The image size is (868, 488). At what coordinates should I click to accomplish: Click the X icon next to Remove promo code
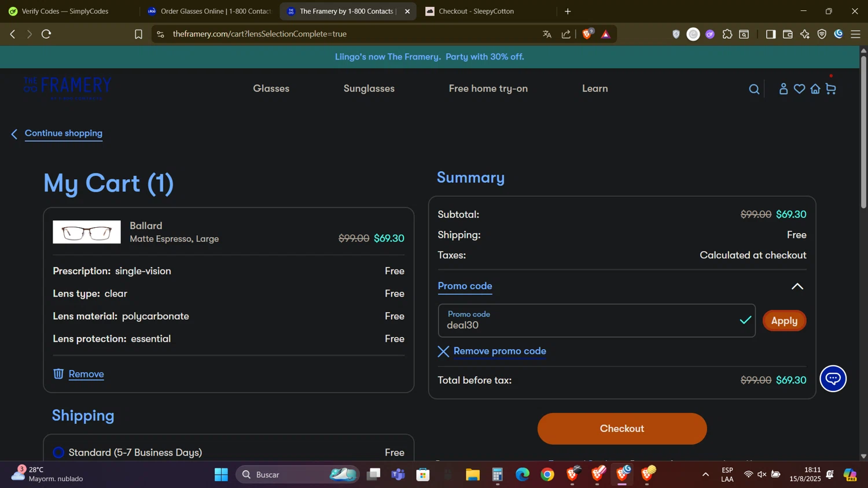443,352
